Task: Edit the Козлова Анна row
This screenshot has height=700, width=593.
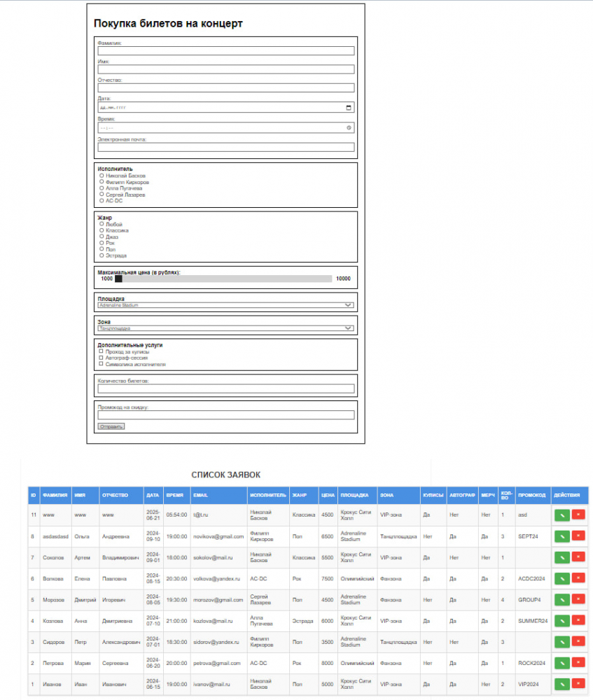Action: point(561,621)
